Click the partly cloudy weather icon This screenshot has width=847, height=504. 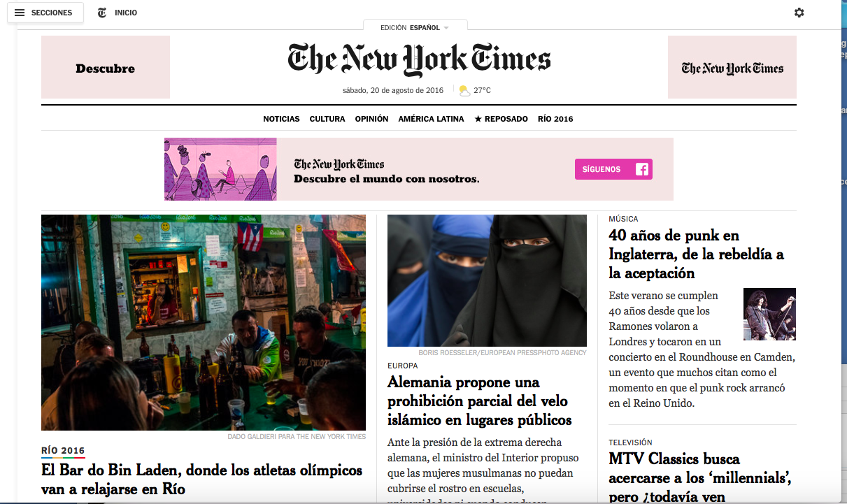point(464,90)
